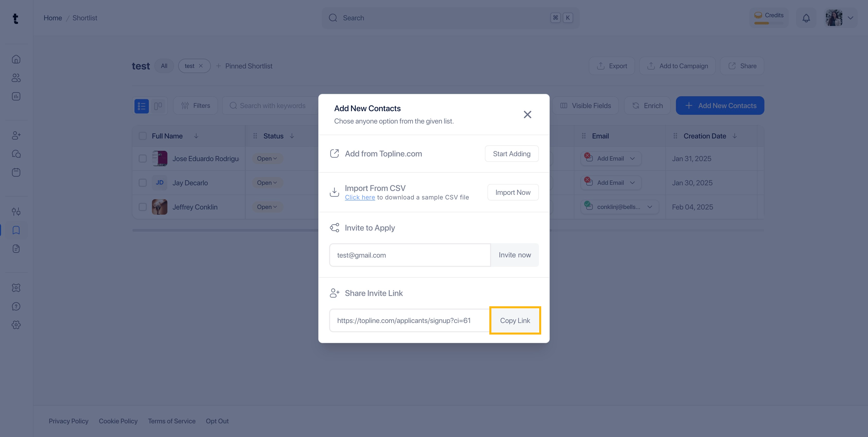The image size is (868, 437).
Task: Expand the conklinj email dropdown
Action: click(650, 207)
